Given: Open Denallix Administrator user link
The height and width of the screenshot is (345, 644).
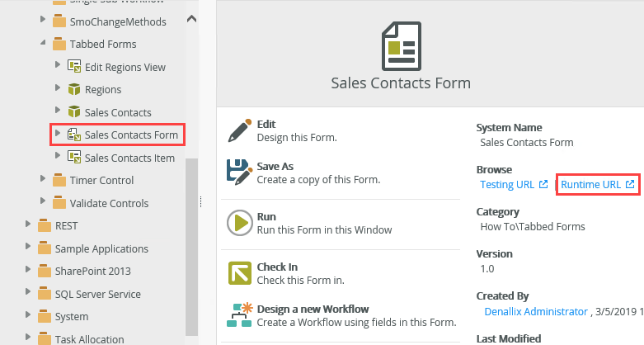Looking at the screenshot, I should tap(534, 311).
